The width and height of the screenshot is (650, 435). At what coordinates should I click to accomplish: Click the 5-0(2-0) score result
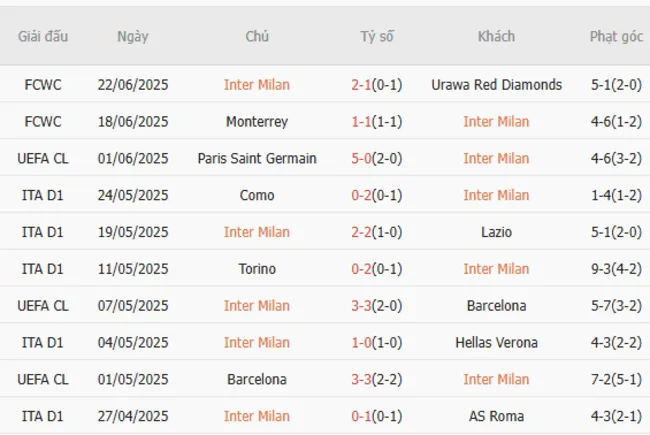click(x=377, y=159)
